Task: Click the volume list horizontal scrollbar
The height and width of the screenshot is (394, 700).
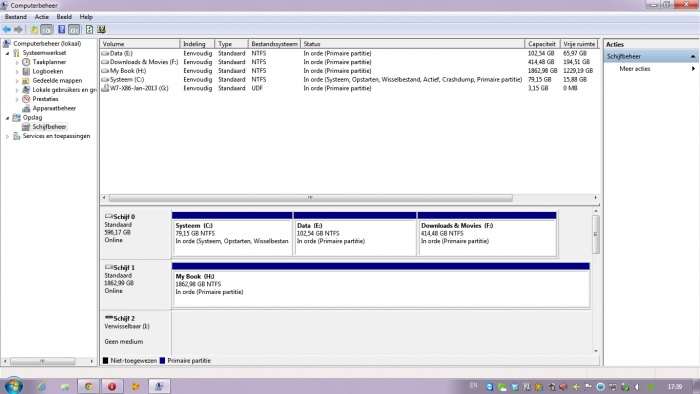Action: coord(310,197)
